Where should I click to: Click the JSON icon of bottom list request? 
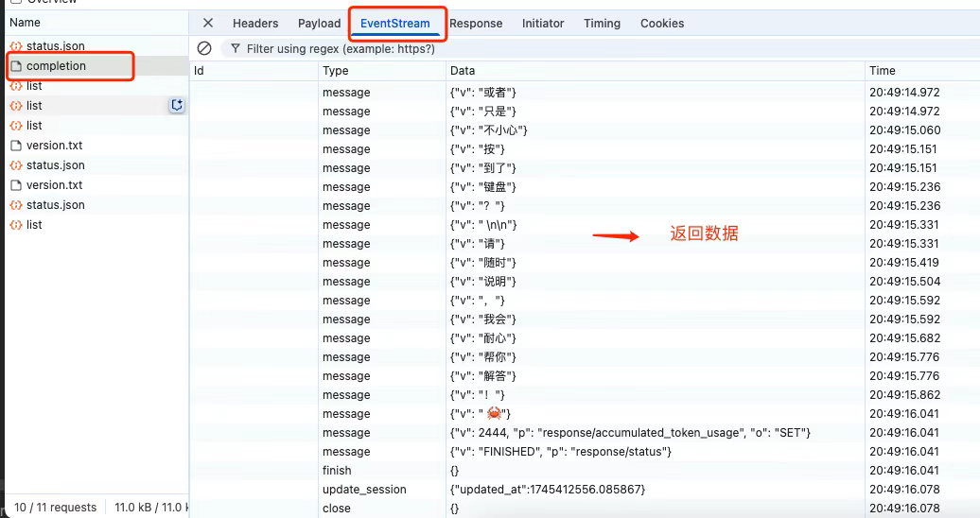tap(16, 225)
